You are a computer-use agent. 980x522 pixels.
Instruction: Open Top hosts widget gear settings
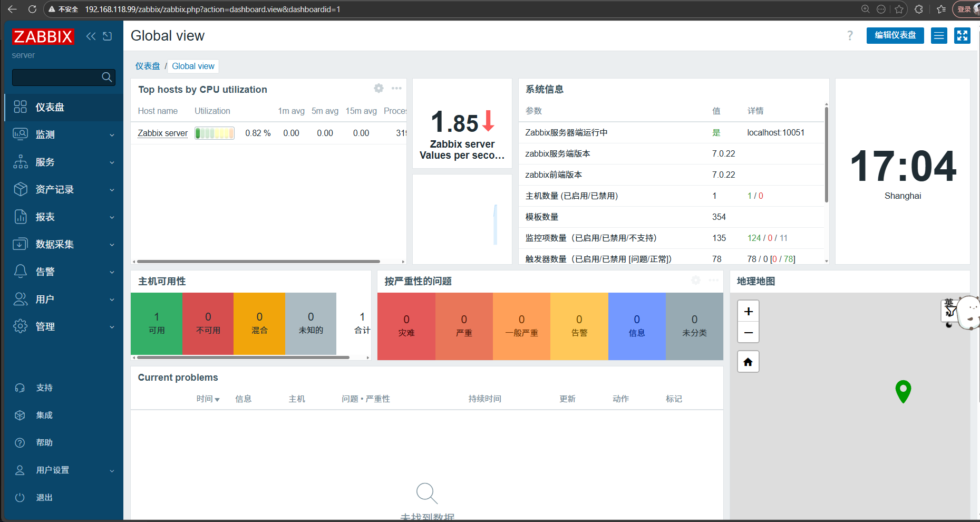click(x=379, y=89)
